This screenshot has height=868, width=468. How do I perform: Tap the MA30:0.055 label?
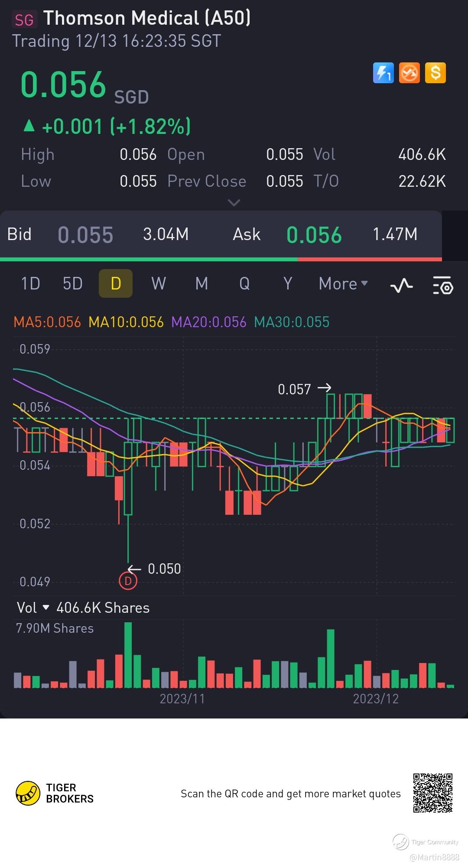pyautogui.click(x=292, y=322)
